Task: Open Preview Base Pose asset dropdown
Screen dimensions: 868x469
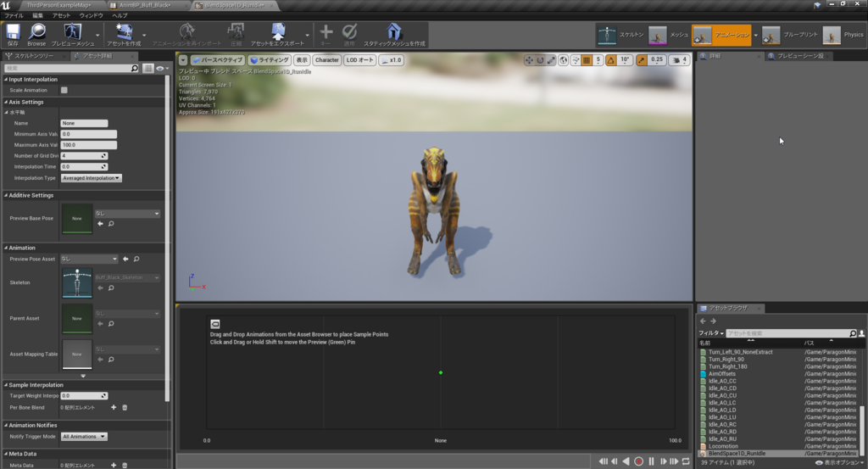Action: (x=127, y=213)
